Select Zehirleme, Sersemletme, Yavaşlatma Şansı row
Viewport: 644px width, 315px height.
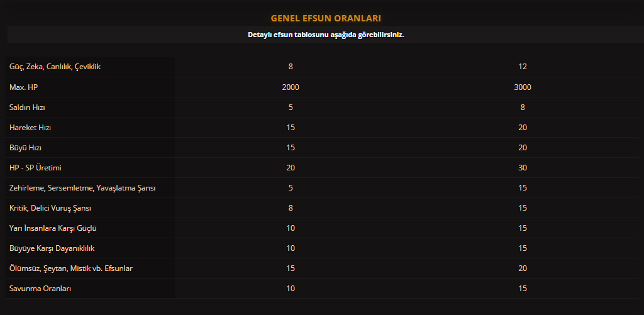[322, 188]
